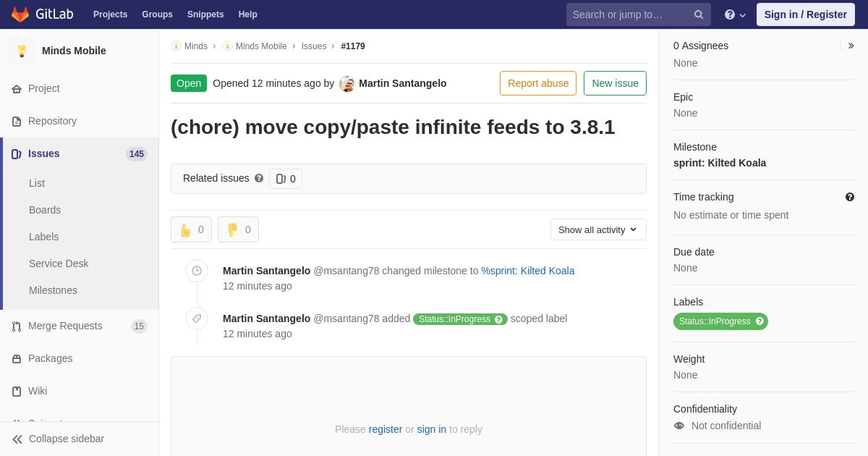Give a thumbs up reaction
Viewport: 868px width, 456px height.
(x=191, y=229)
